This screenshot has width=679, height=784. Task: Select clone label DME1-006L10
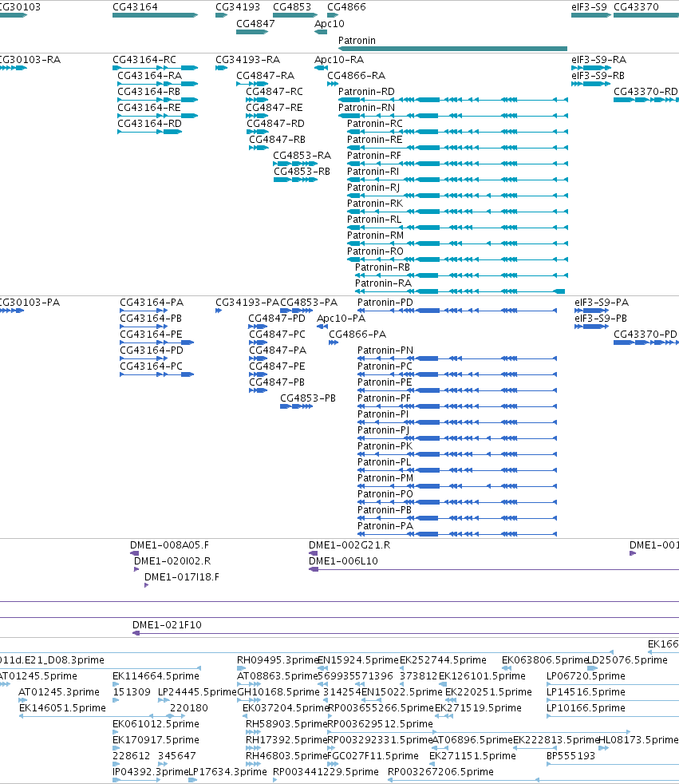pos(343,561)
